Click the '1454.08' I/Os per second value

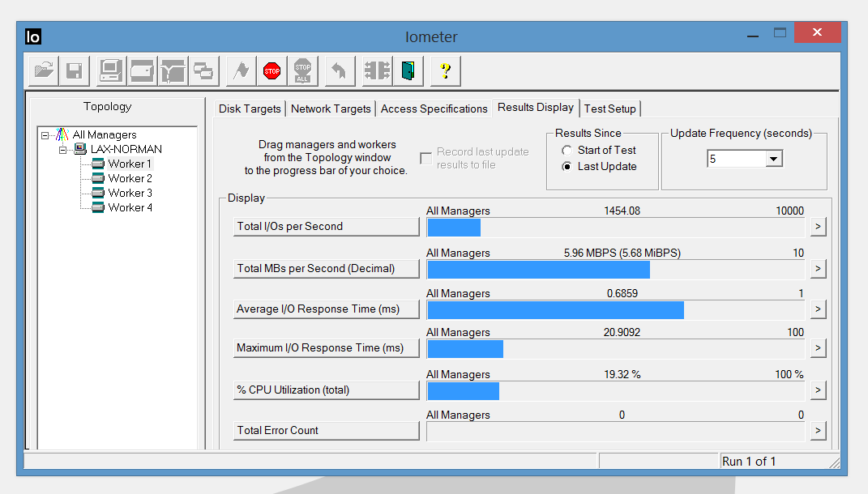(622, 211)
